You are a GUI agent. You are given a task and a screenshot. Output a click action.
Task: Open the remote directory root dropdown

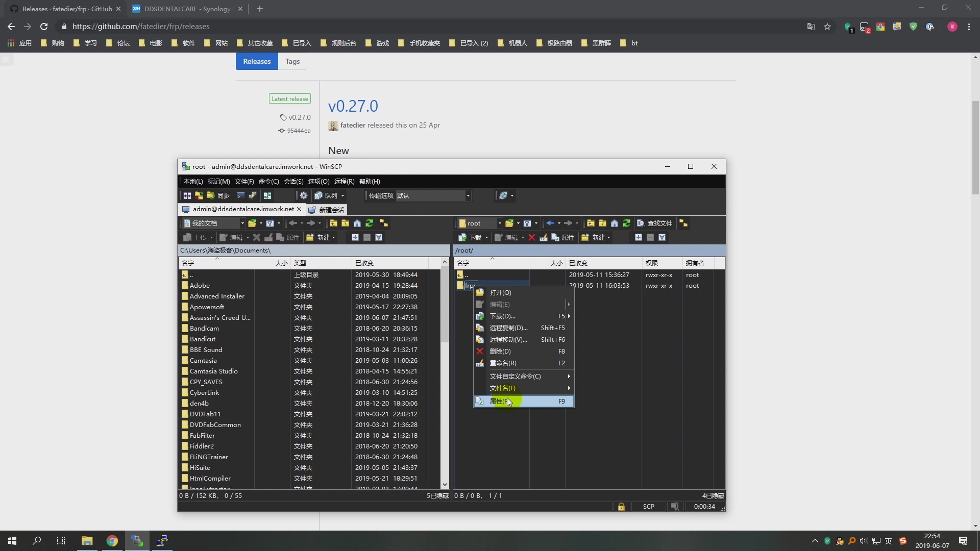pos(480,223)
